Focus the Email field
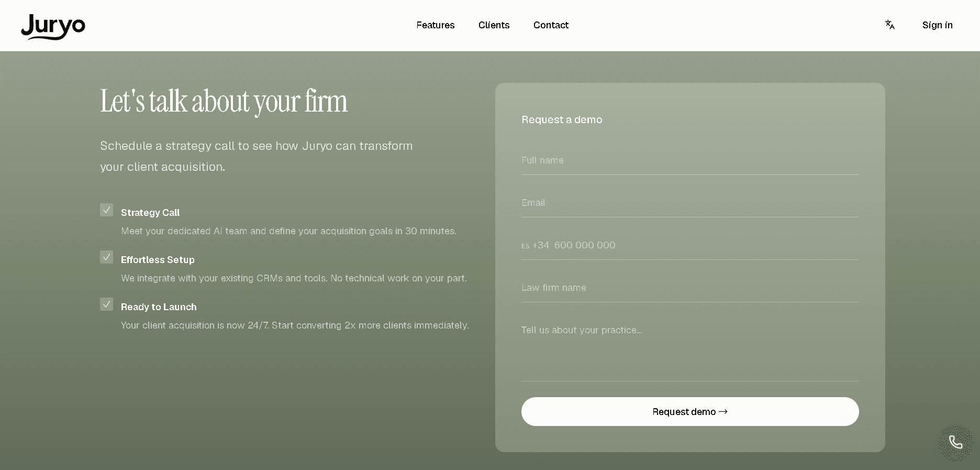This screenshot has height=470, width=980. point(690,203)
